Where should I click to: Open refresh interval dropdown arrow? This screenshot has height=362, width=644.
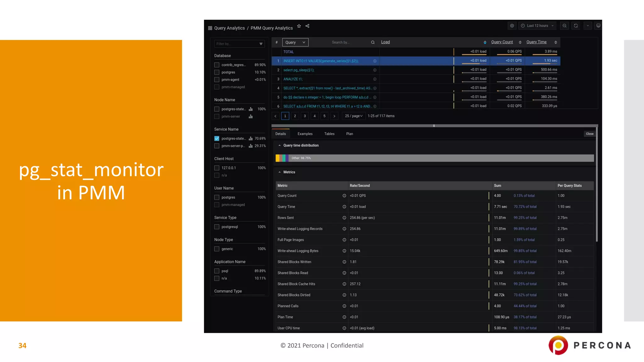point(588,26)
